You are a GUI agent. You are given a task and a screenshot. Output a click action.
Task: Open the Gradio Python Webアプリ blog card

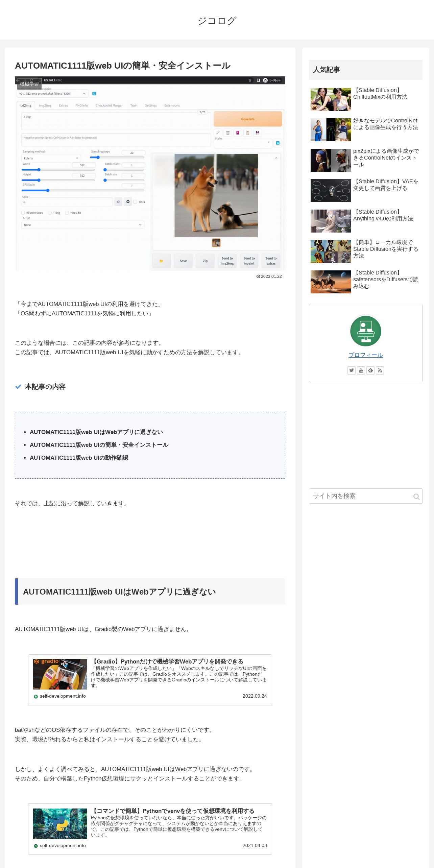click(x=150, y=680)
